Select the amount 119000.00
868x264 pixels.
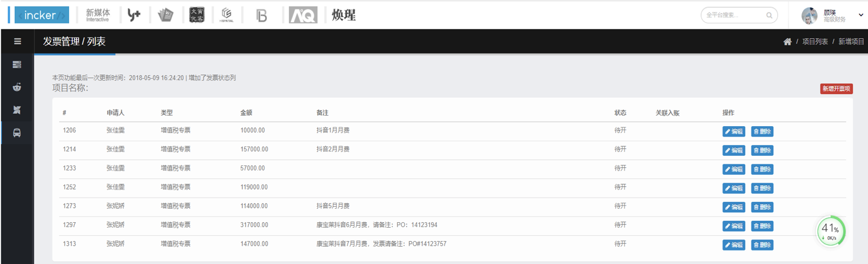[x=254, y=187]
